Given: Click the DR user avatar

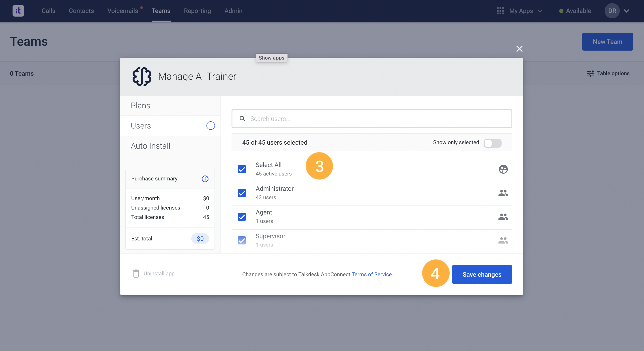Looking at the screenshot, I should [612, 11].
